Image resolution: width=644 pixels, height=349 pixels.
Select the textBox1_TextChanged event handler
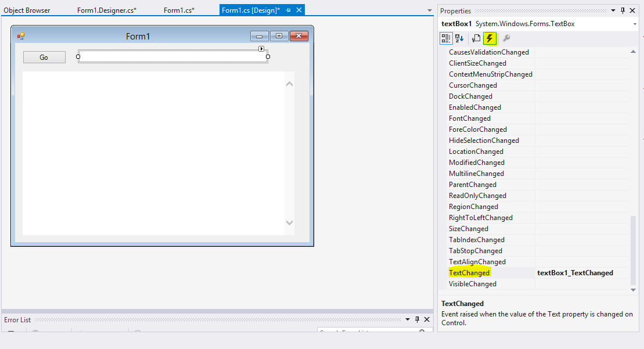(x=575, y=272)
